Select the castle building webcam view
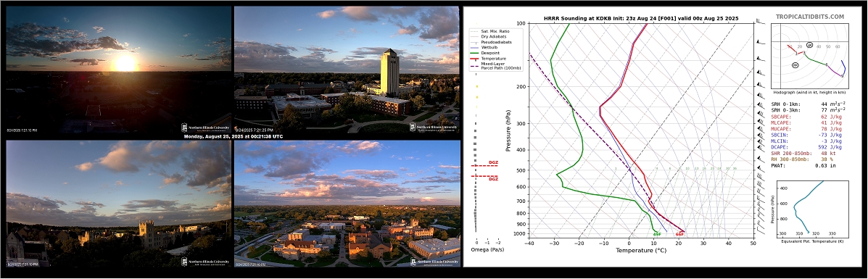The height and width of the screenshot is (279, 868). (x=118, y=204)
